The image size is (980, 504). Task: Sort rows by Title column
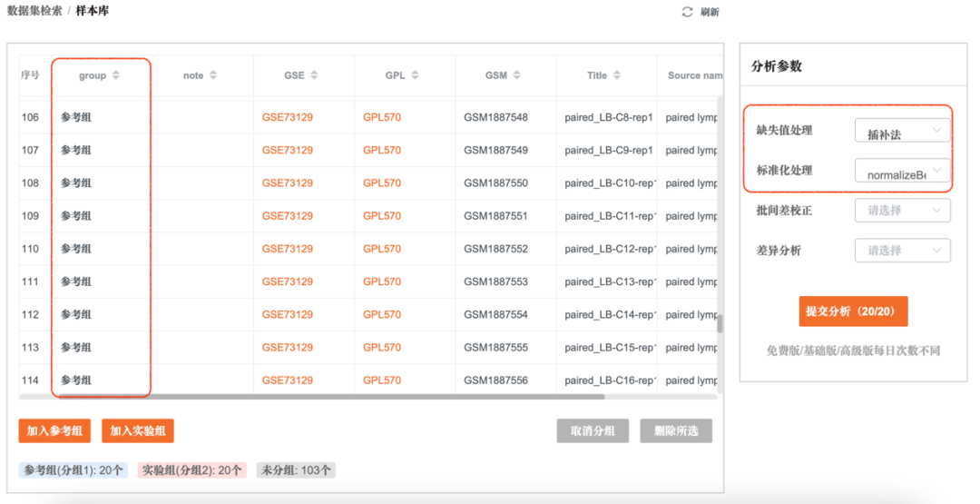pyautogui.click(x=617, y=75)
